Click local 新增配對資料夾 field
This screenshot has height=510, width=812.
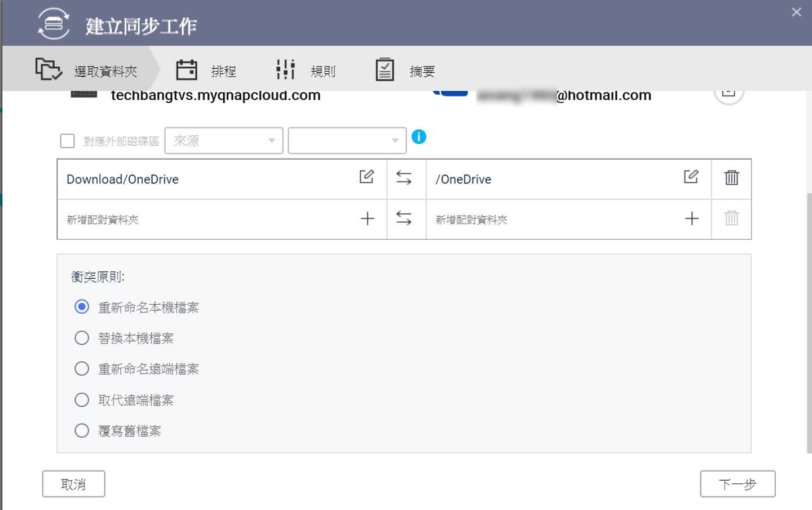point(222,219)
